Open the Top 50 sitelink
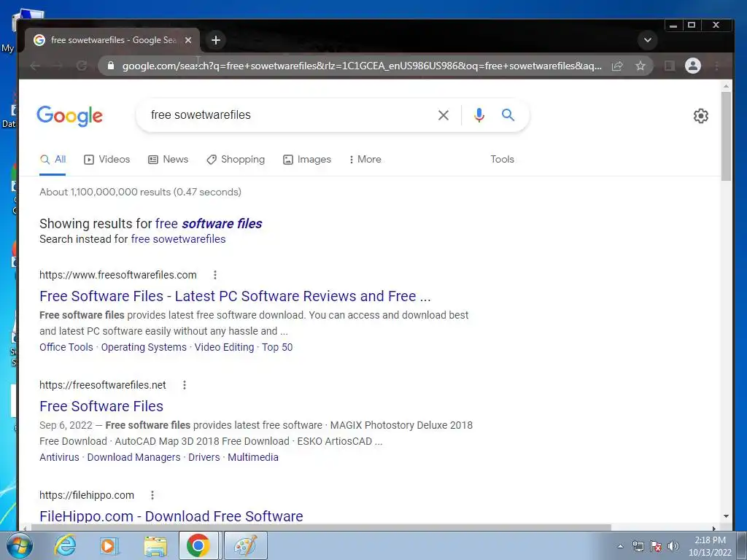 point(277,347)
